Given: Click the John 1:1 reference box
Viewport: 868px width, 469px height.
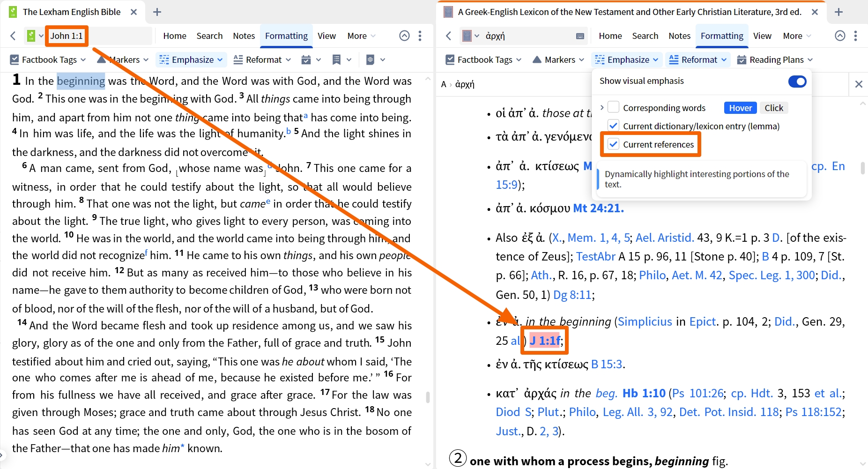Looking at the screenshot, I should (x=67, y=36).
